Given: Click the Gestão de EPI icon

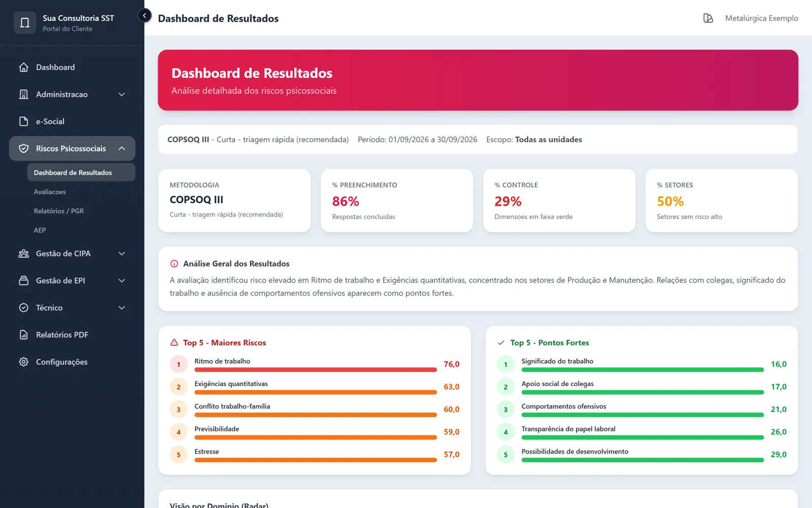Looking at the screenshot, I should [23, 280].
